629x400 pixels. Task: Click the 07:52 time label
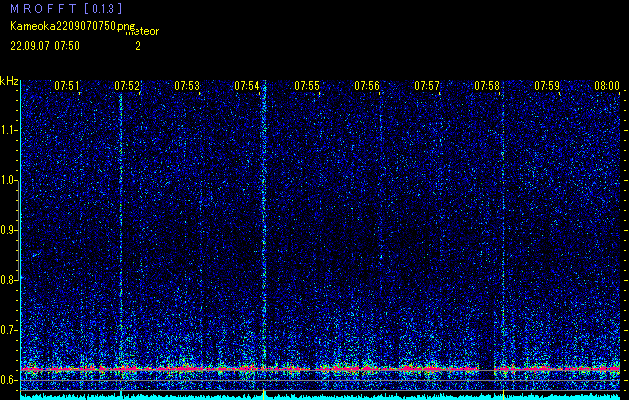(x=127, y=86)
